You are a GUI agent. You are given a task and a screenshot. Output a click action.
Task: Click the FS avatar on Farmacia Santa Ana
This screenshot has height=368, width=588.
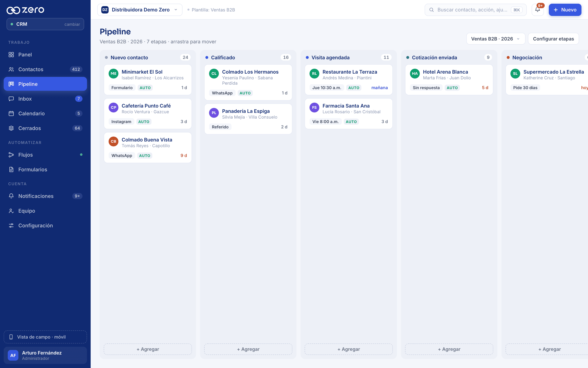click(314, 107)
